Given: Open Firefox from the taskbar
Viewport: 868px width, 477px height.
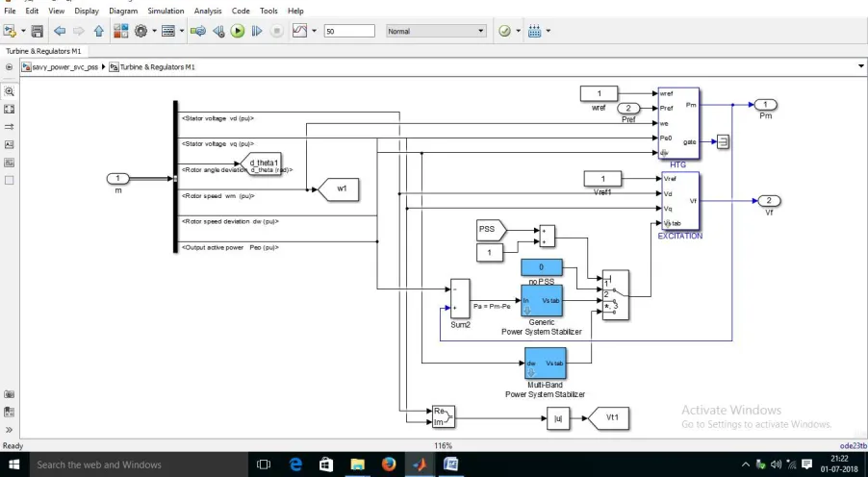Looking at the screenshot, I should click(x=389, y=464).
